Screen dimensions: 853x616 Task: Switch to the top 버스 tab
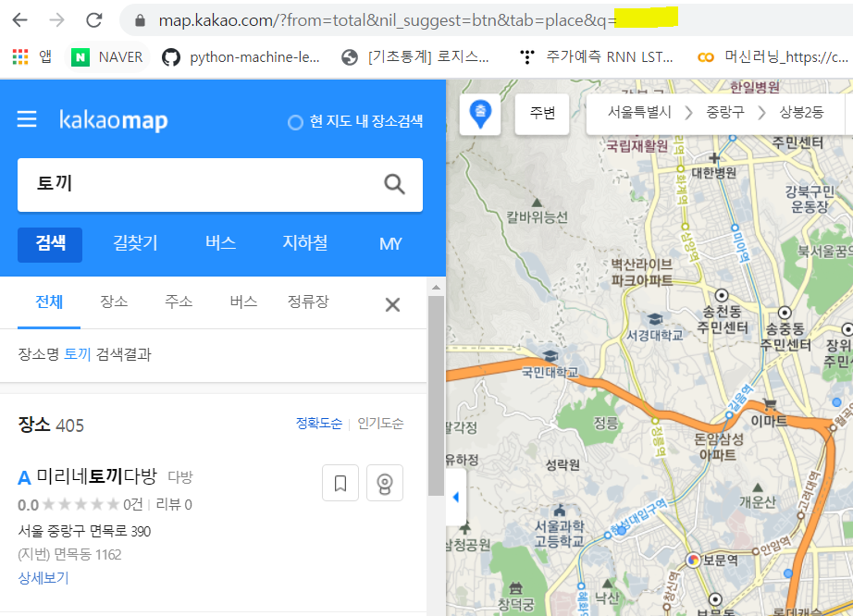coord(220,243)
